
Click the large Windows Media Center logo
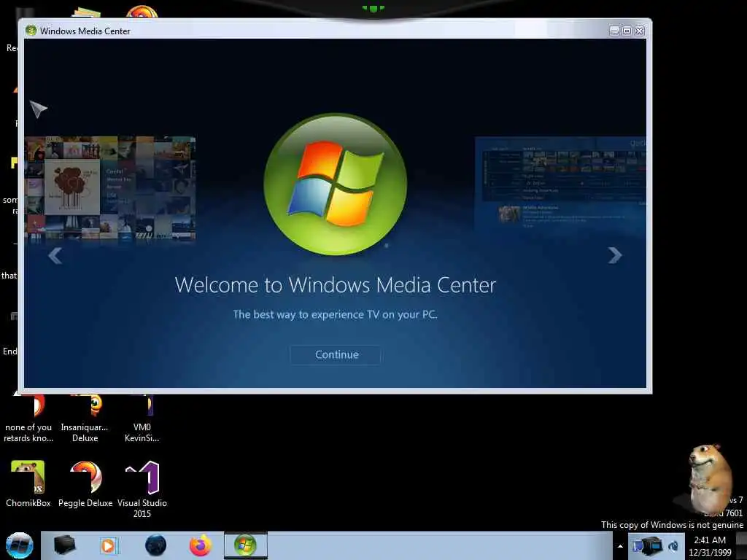[x=336, y=184]
